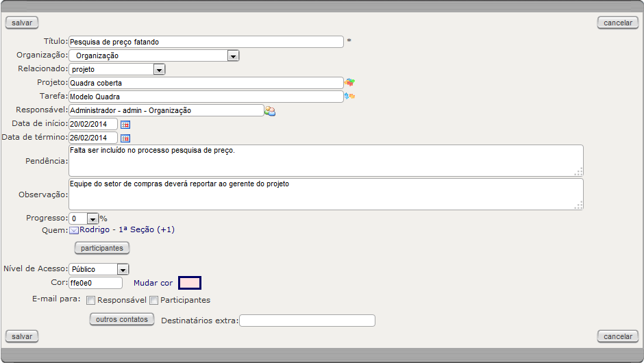This screenshot has height=363, width=644.
Task: Open calendar for Data de início
Action: coord(125,125)
